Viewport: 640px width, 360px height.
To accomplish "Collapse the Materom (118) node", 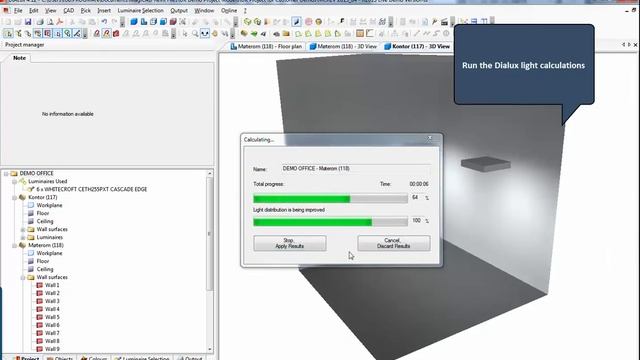I will click(x=15, y=246).
